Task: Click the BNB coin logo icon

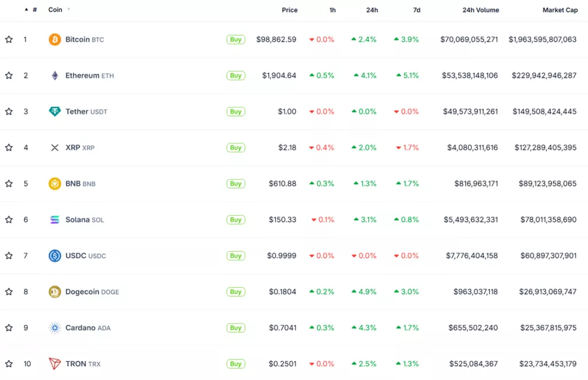Action: tap(55, 184)
